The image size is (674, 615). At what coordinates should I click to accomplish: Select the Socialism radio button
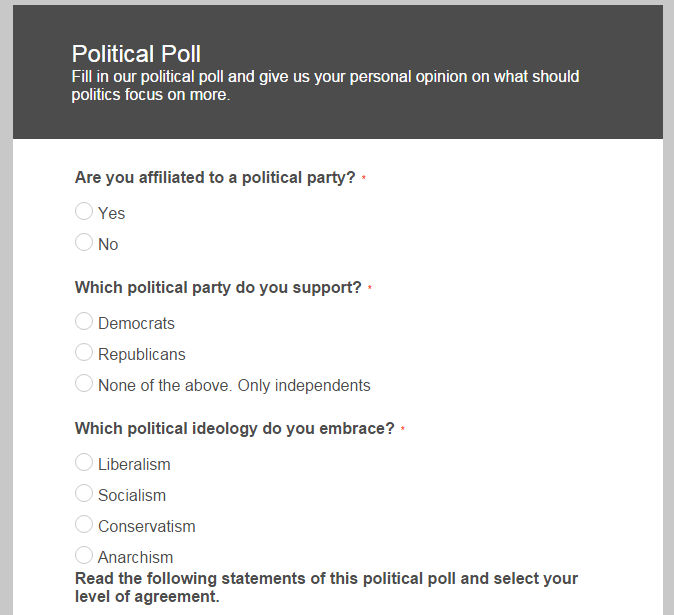84,494
